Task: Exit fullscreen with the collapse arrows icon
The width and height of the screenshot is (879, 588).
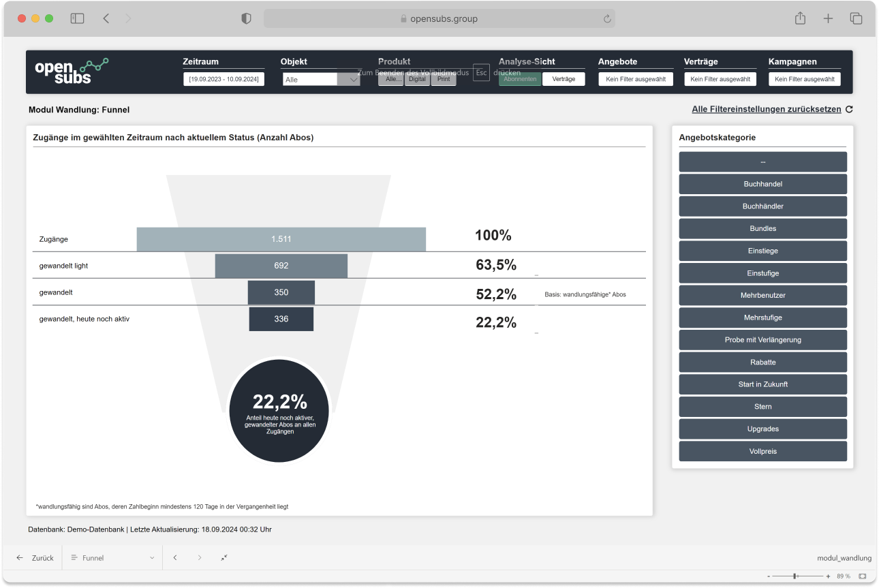Action: (224, 557)
